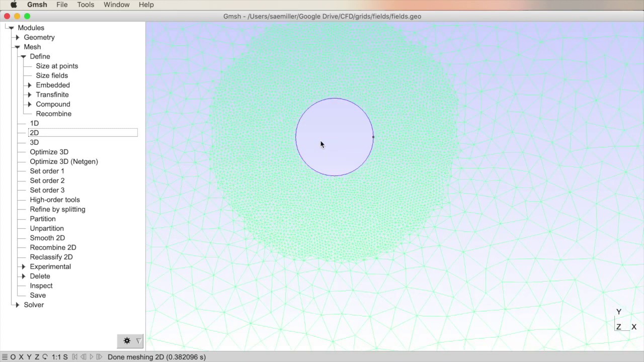This screenshot has height=362, width=644.
Task: Click Partition mesh entry
Action: tap(42, 219)
